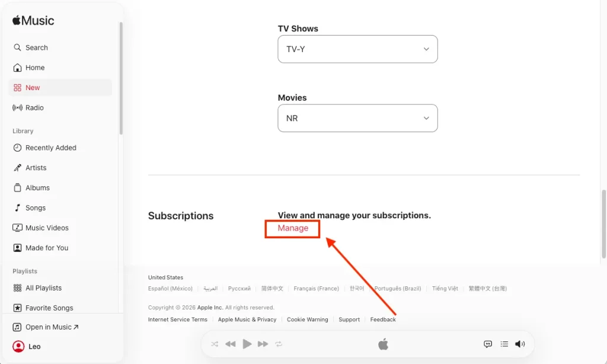The height and width of the screenshot is (364, 607).
Task: Click the All Playlists grid icon
Action: point(17,288)
